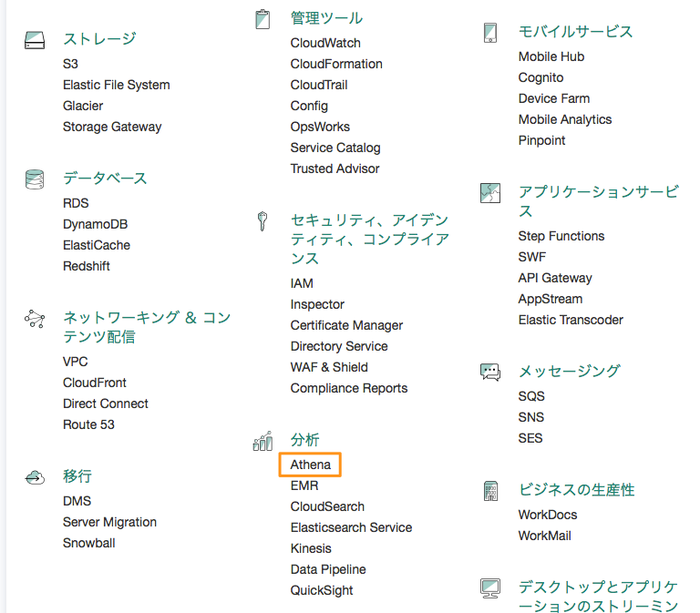Open Elasticsearch Service
Viewport: 700px width, 613px height.
coord(351,527)
